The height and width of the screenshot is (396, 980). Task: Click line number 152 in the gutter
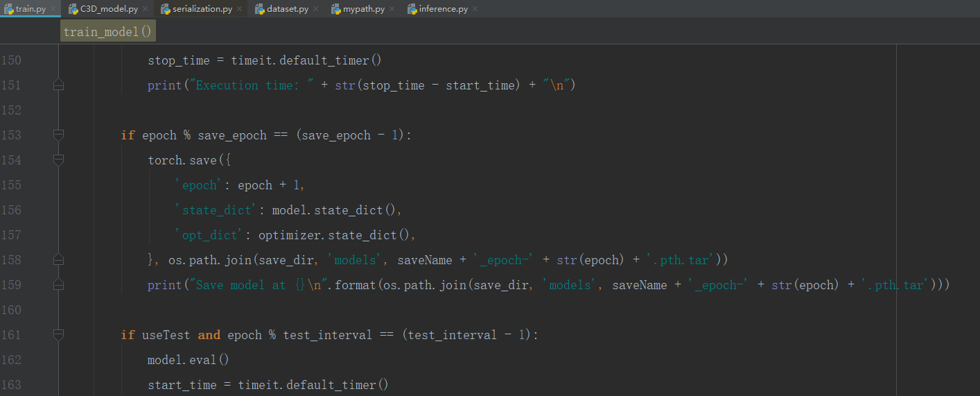coord(11,110)
